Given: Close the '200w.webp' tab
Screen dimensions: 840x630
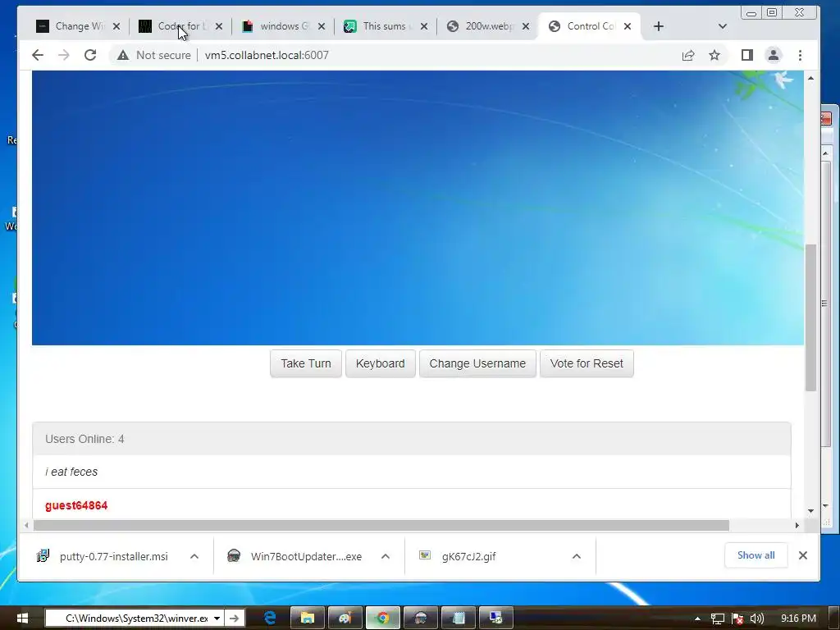Looking at the screenshot, I should tap(526, 26).
